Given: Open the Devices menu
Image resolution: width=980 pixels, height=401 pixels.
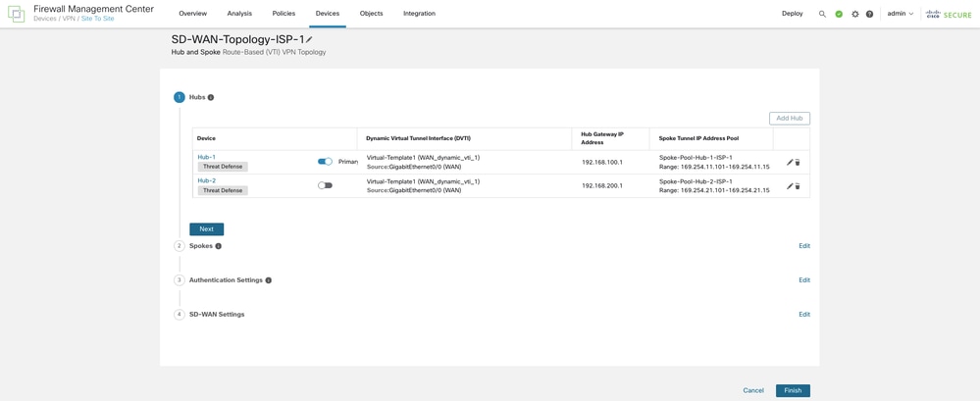Looking at the screenshot, I should point(328,13).
